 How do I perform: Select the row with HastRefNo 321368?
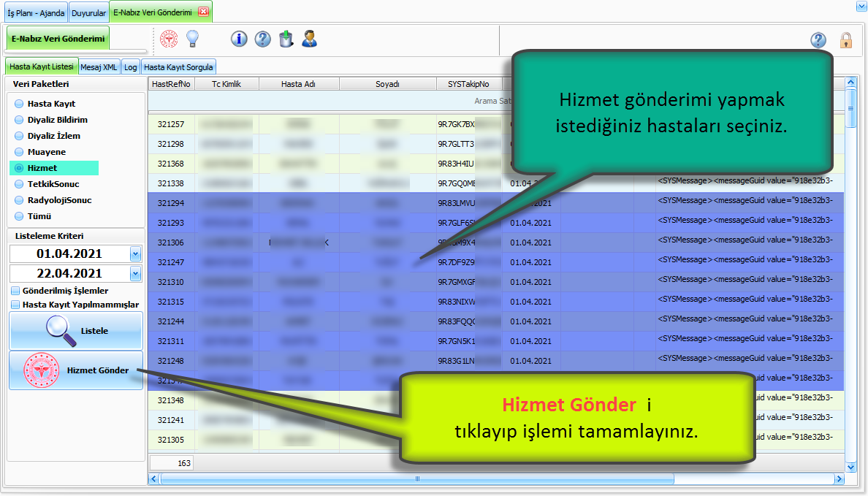[496, 164]
